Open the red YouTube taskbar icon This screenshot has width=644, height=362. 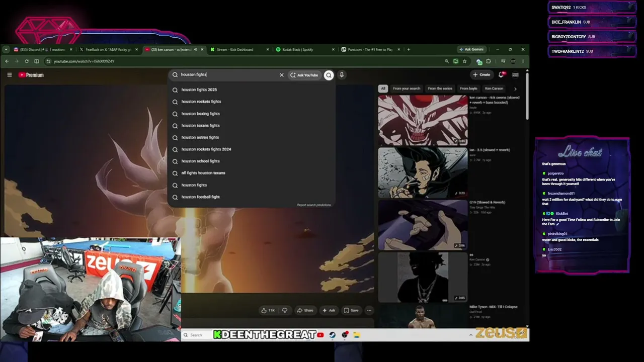click(x=320, y=335)
